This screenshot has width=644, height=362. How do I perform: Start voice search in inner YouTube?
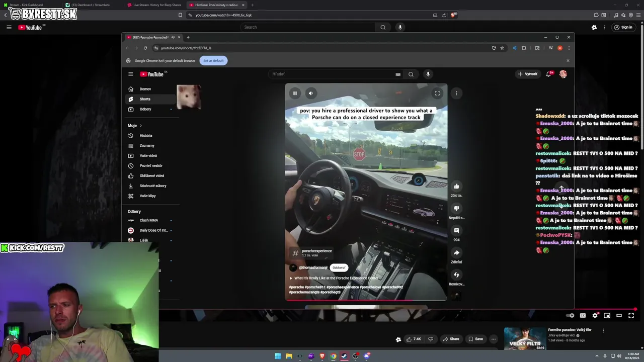point(428,74)
